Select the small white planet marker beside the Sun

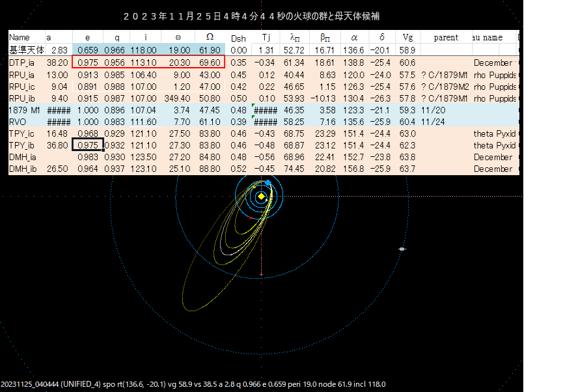pos(266,200)
